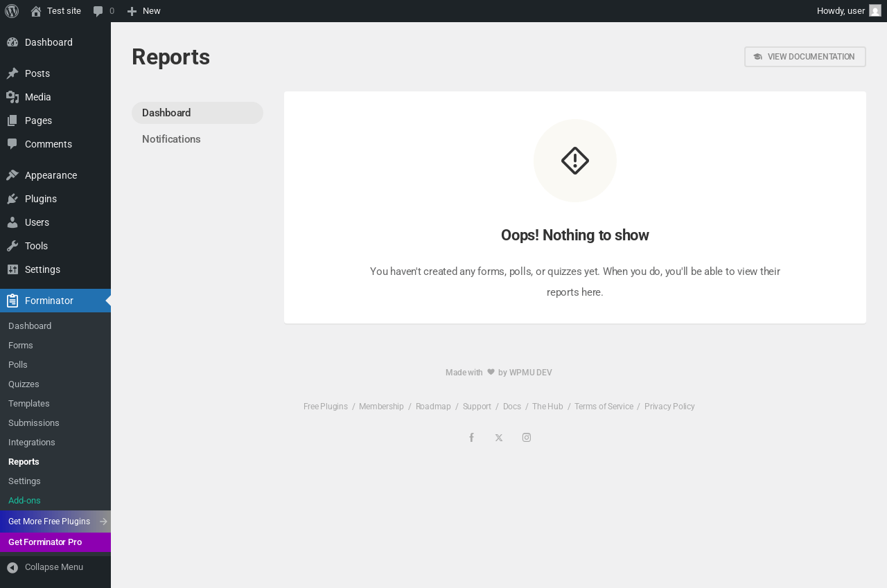
Task: Open Forminator Polls page
Action: point(55,365)
